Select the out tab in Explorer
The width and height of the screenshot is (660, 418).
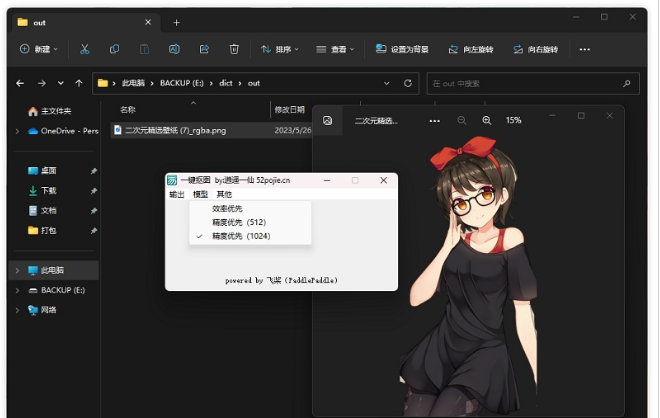pyautogui.click(x=84, y=23)
